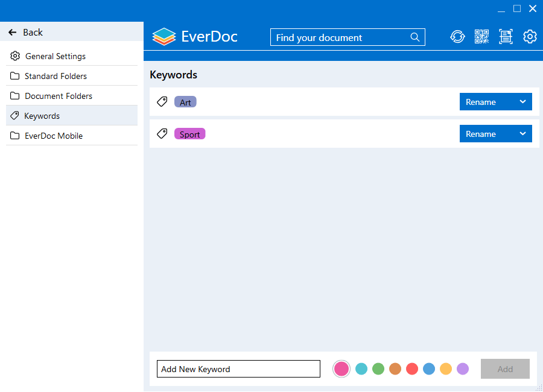Open the options dropdown for the Sport keyword
The image size is (543, 392).
[x=524, y=133]
